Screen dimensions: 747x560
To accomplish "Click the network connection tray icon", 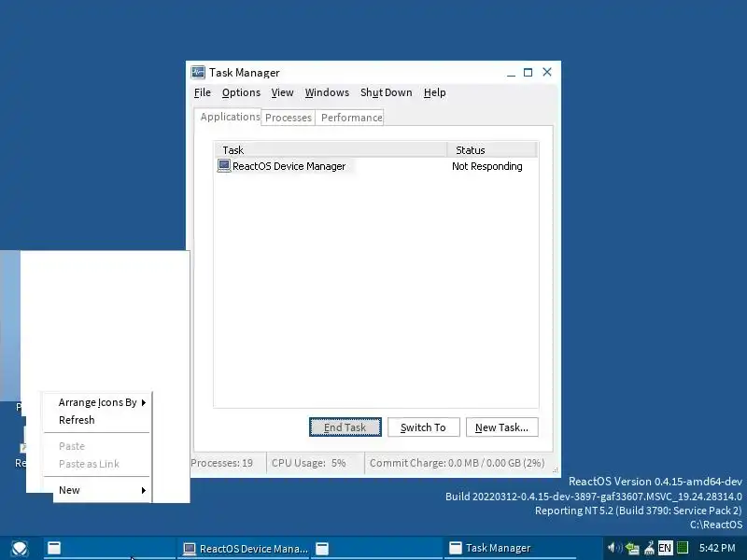I will tap(633, 548).
